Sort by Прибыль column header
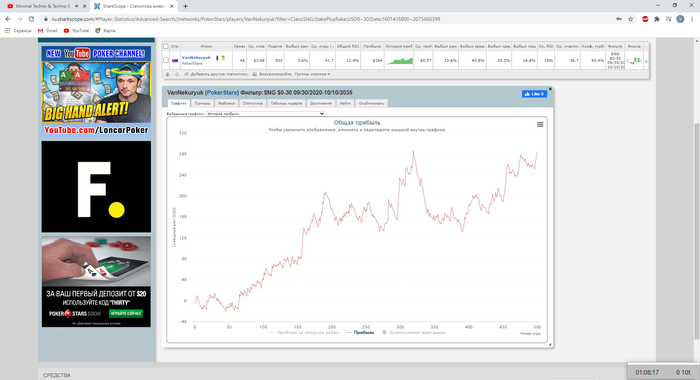 (372, 46)
